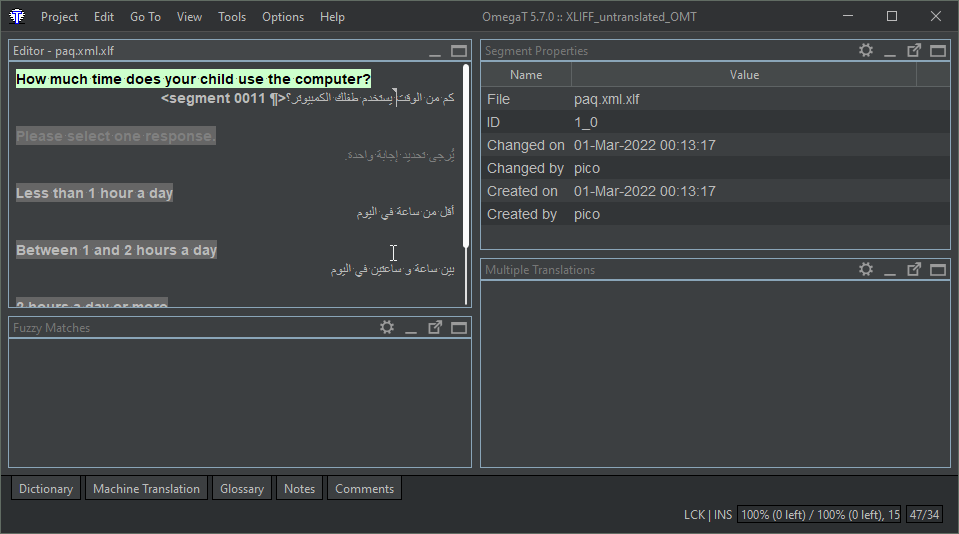Select the Created on date value
The width and height of the screenshot is (959, 534).
pyautogui.click(x=645, y=191)
